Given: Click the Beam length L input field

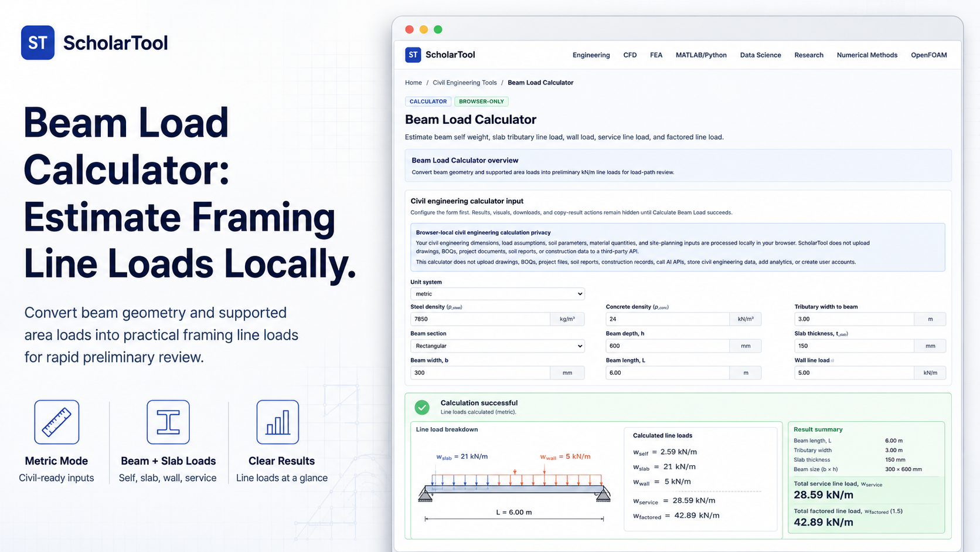Looking at the screenshot, I should click(x=667, y=372).
